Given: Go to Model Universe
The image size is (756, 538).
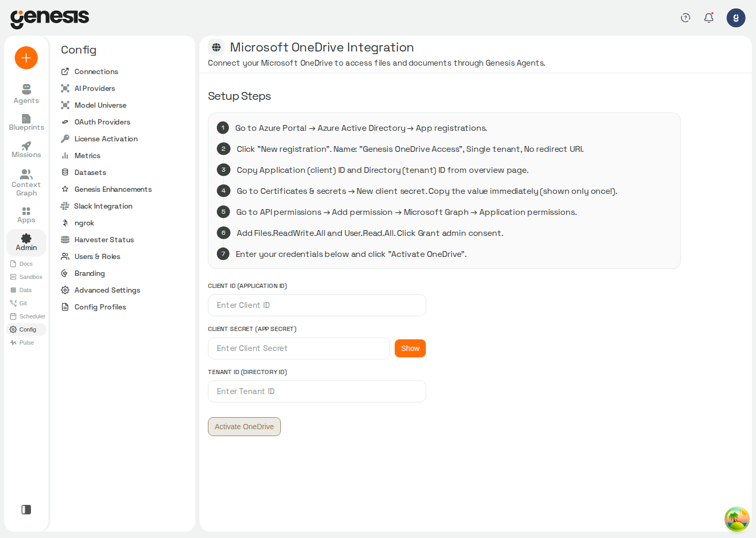Looking at the screenshot, I should pyautogui.click(x=94, y=105).
